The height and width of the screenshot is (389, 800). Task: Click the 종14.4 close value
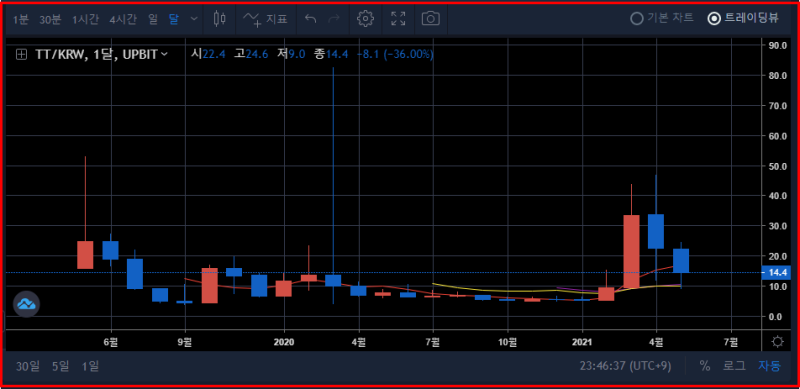tap(331, 54)
